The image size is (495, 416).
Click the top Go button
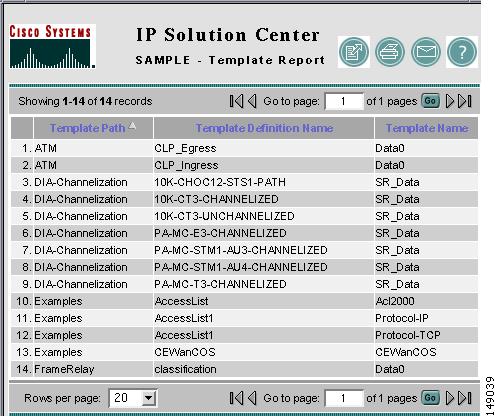pyautogui.click(x=430, y=101)
